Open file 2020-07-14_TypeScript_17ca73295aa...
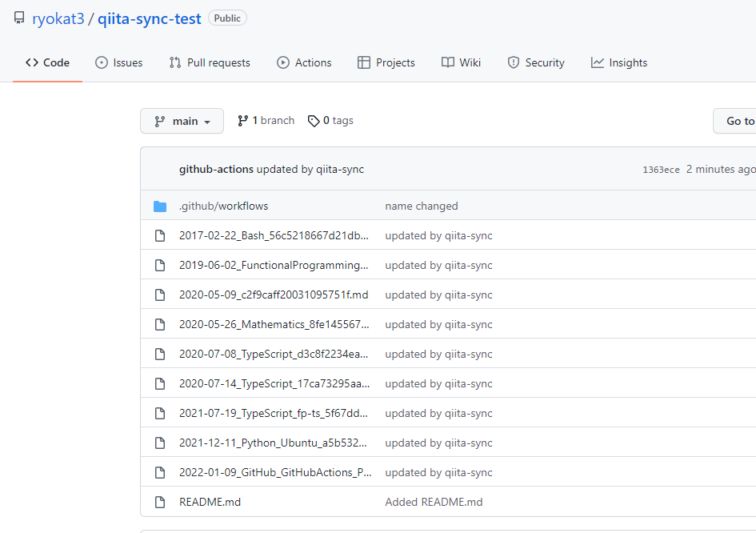Viewport: 756px width, 533px height. 275,383
